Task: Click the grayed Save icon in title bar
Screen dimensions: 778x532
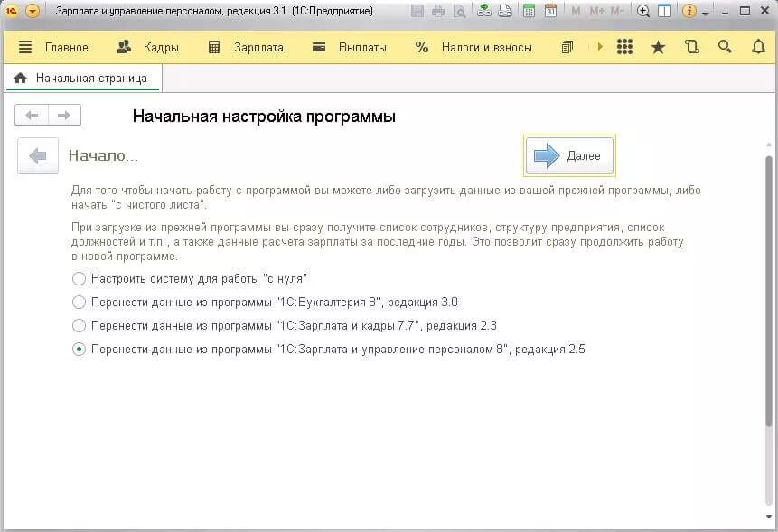Action: point(417,11)
